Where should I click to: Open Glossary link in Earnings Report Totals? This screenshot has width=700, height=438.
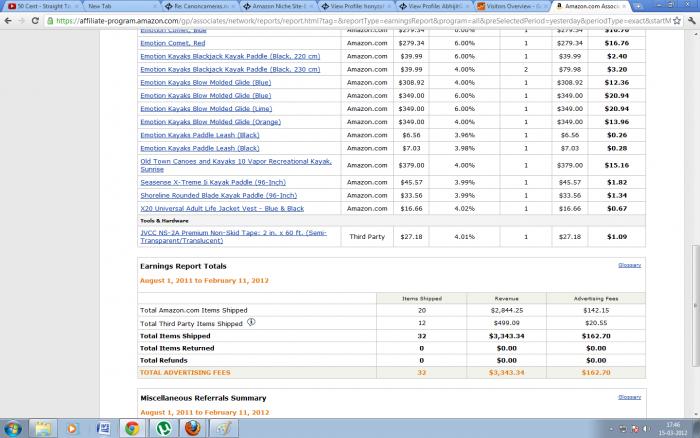coord(629,265)
